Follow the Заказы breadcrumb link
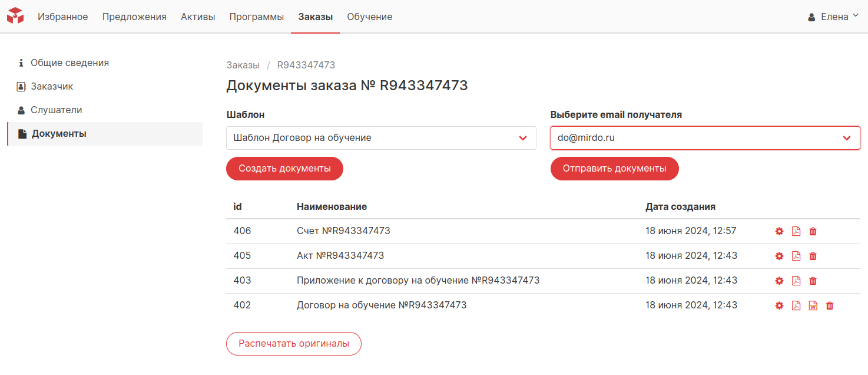Image resolution: width=868 pixels, height=375 pixels. click(x=243, y=65)
